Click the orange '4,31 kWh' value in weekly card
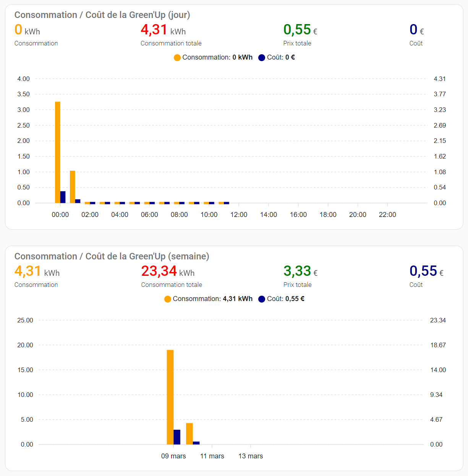The width and height of the screenshot is (468, 476). pos(37,271)
